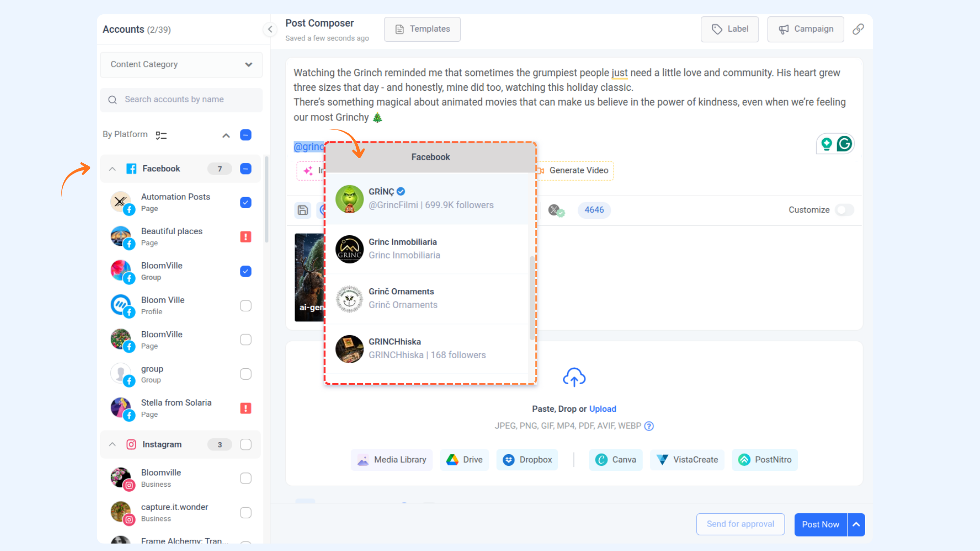Collapse the Instagram accounts group
Viewport: 980px width, 551px height.
pyautogui.click(x=112, y=444)
